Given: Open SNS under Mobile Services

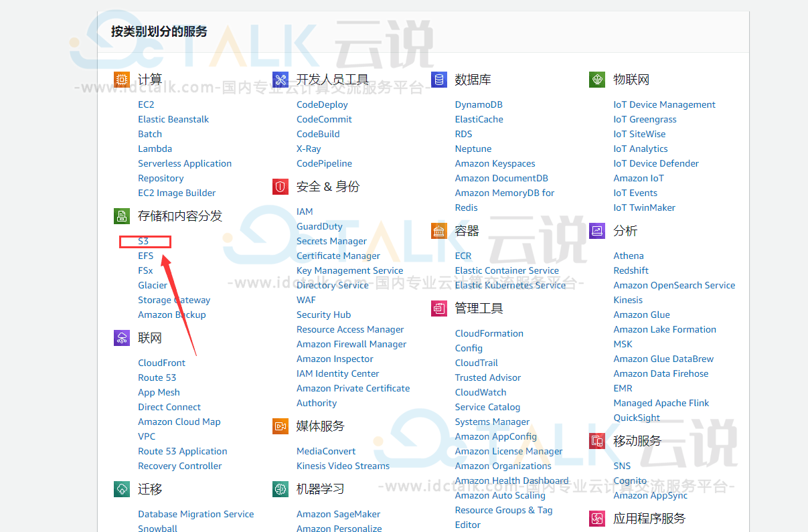Looking at the screenshot, I should coord(623,466).
